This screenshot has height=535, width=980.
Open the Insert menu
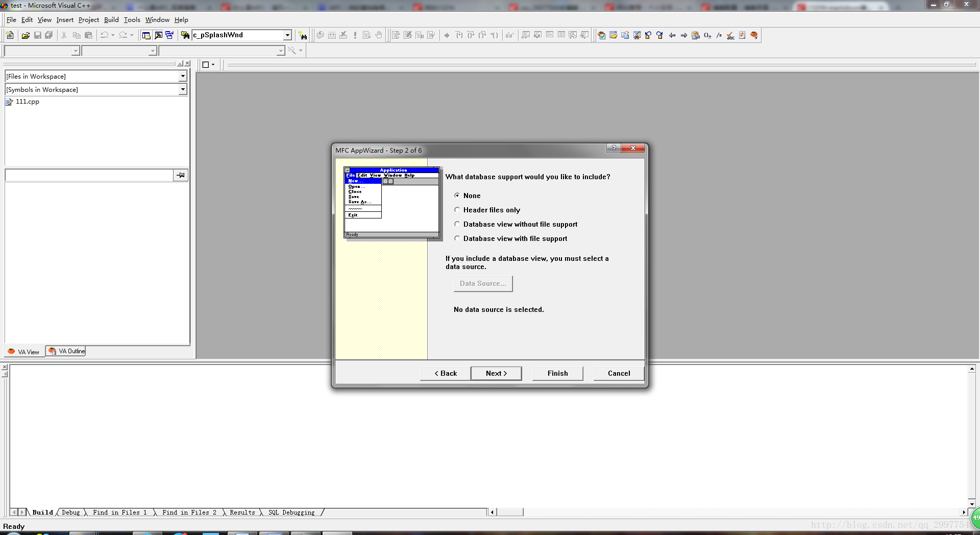click(x=65, y=20)
